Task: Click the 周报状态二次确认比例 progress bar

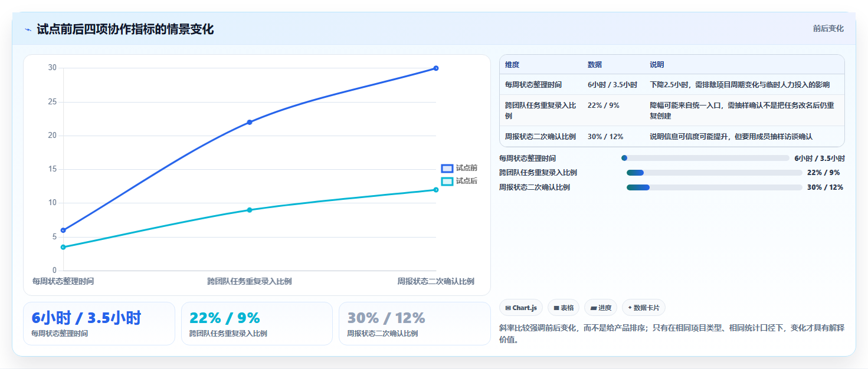Action: pyautogui.click(x=714, y=187)
